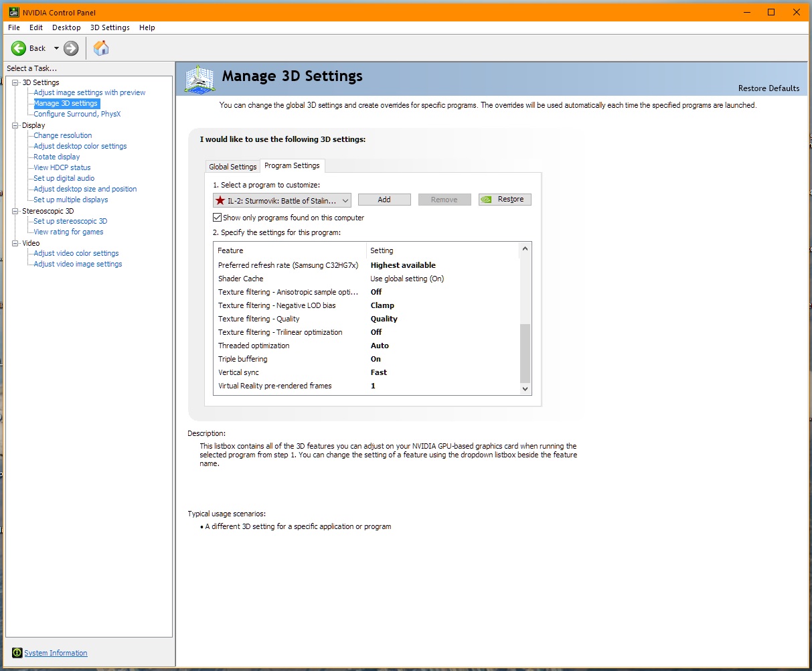
Task: Collapse the Stereoscopic 3D tree node
Action: point(15,211)
